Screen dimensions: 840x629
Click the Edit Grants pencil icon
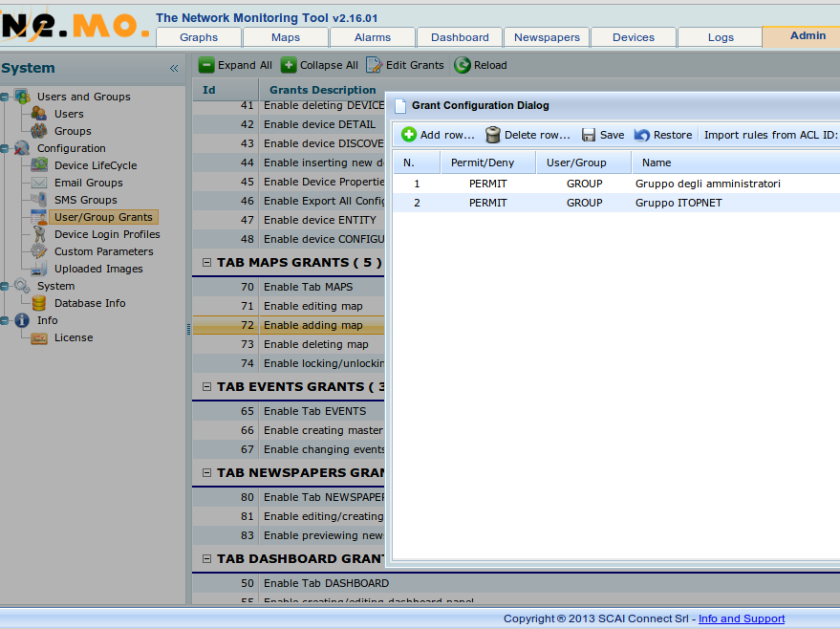[374, 65]
